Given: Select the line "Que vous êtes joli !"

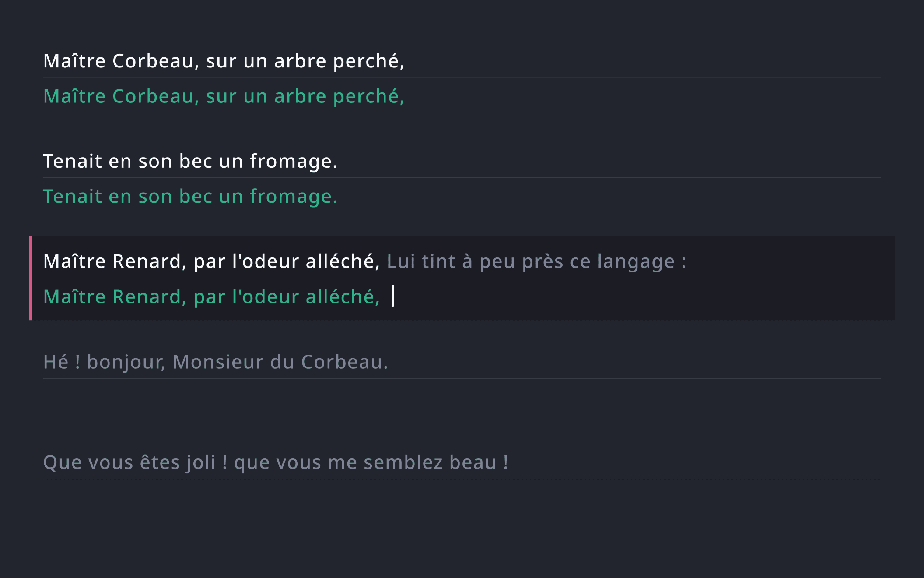Looking at the screenshot, I should tap(275, 462).
